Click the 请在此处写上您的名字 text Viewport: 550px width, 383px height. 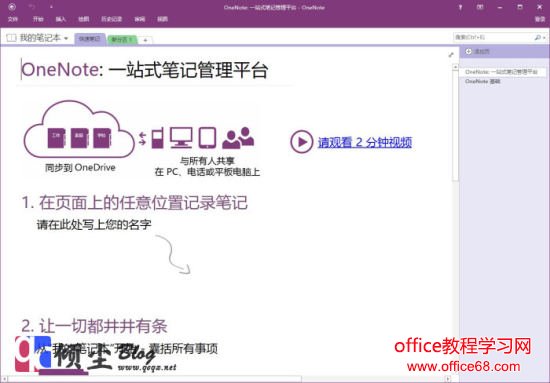tap(94, 224)
